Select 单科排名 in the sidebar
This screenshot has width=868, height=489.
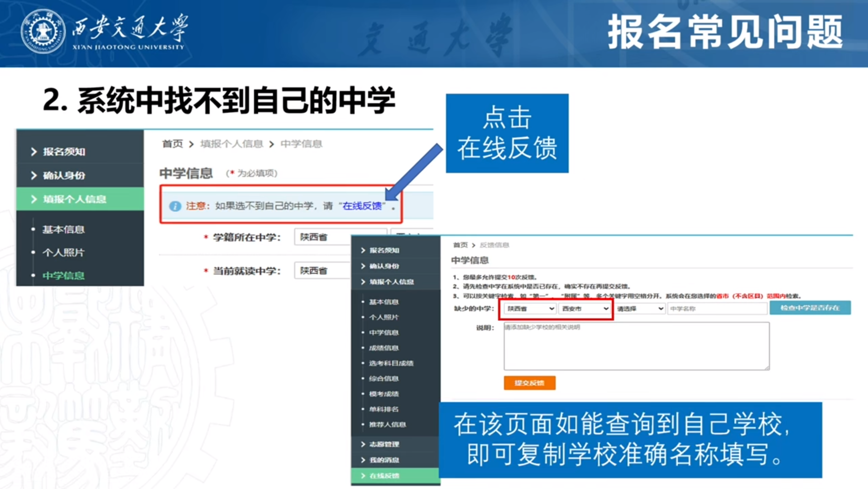[x=384, y=409]
